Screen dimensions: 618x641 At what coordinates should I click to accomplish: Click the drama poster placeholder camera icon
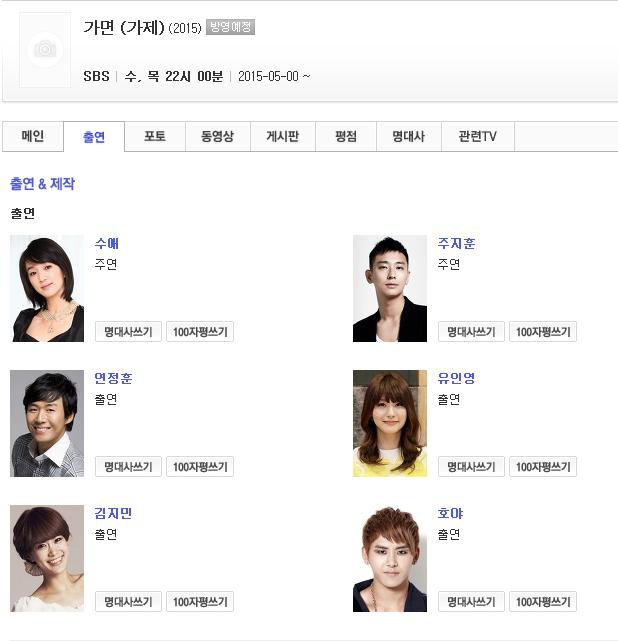(x=45, y=49)
